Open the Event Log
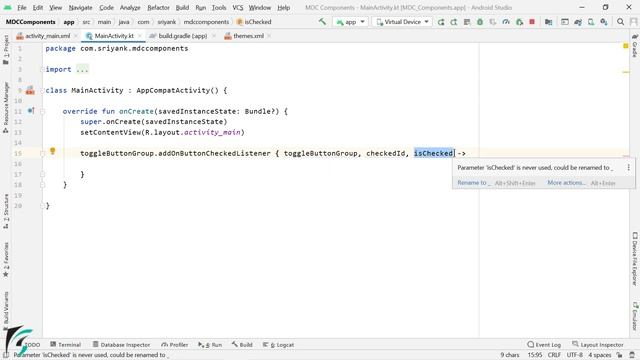The height and width of the screenshot is (360, 640). 544,344
